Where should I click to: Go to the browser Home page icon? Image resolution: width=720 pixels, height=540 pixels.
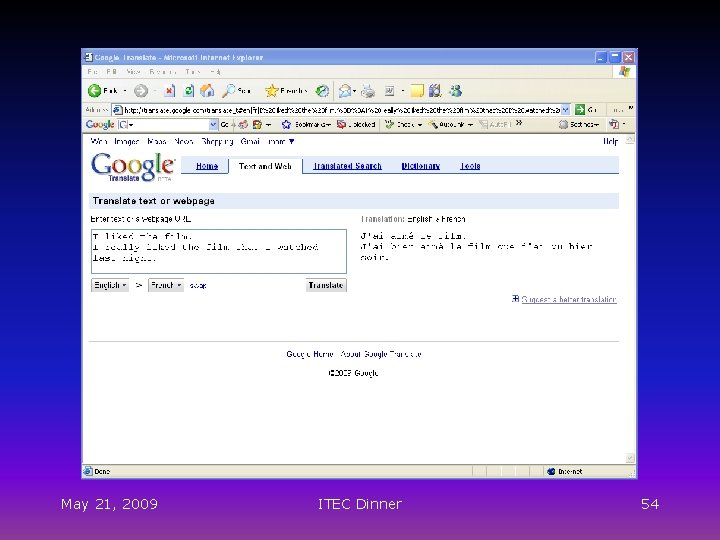click(x=208, y=91)
